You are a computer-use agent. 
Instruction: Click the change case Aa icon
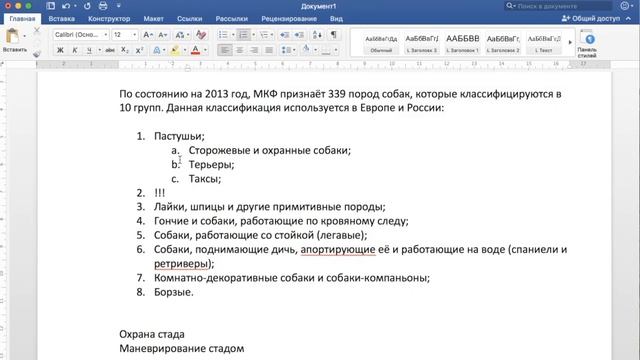(x=180, y=35)
